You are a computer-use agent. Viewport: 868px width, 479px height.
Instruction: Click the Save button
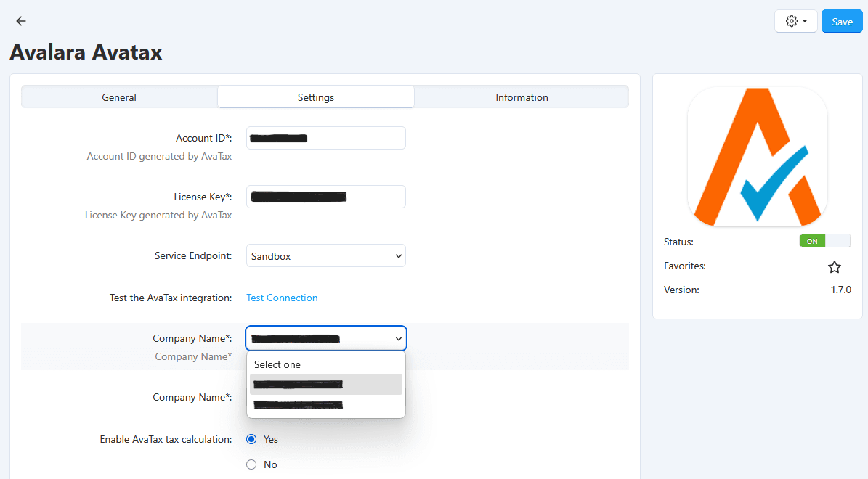(x=842, y=21)
